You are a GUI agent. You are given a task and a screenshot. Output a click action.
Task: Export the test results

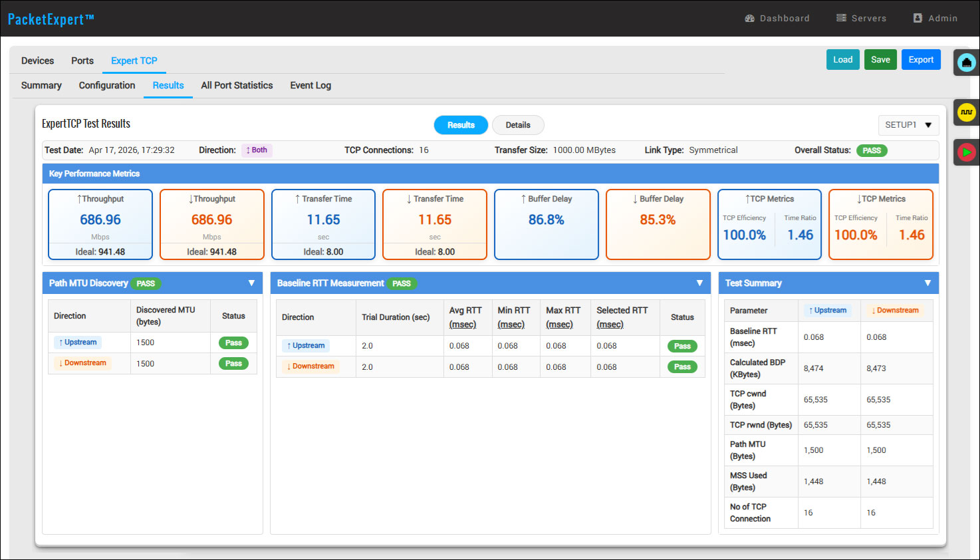click(x=921, y=60)
